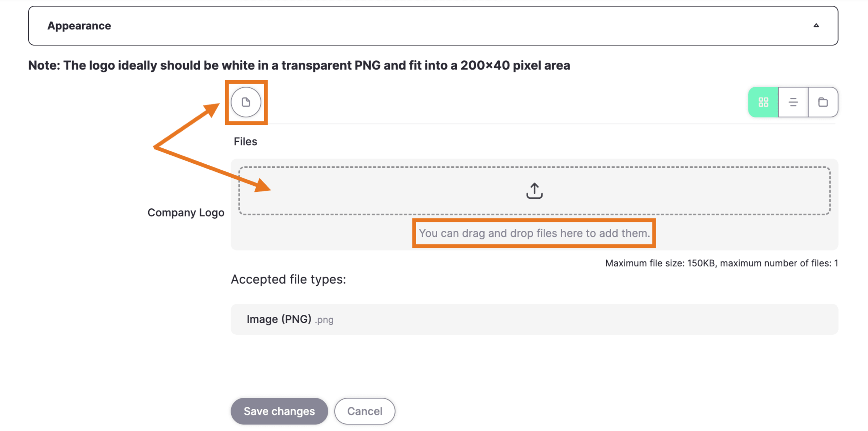Cancel the form changes
Viewport: 868px width, 431px height.
365,411
